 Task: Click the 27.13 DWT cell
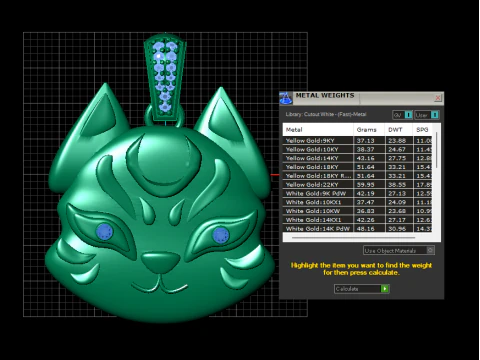coord(397,194)
